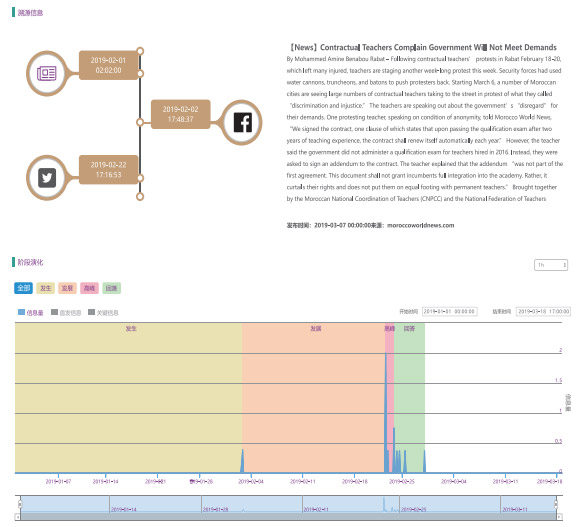Click the end time field 2019-03-18
Screen dimensions: 581x527
click(543, 311)
